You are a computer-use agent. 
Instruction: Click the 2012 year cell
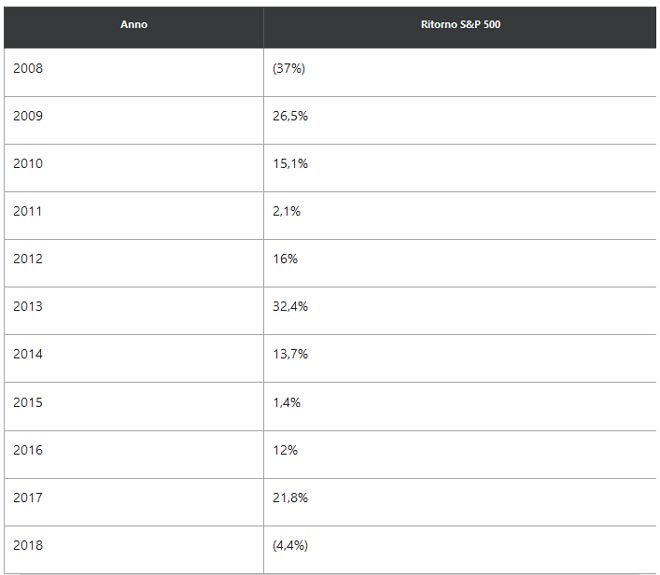click(28, 259)
